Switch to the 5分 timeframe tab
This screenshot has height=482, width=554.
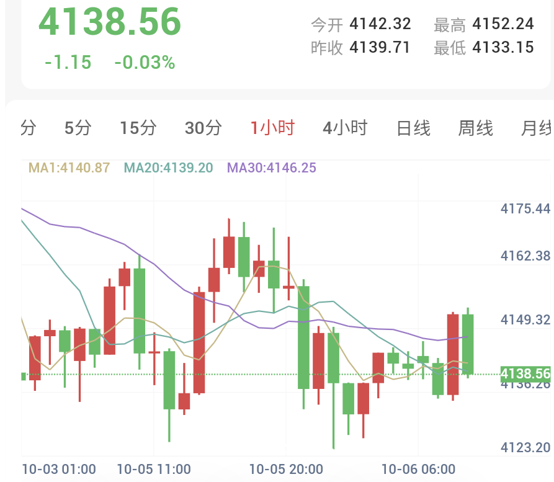click(x=78, y=128)
